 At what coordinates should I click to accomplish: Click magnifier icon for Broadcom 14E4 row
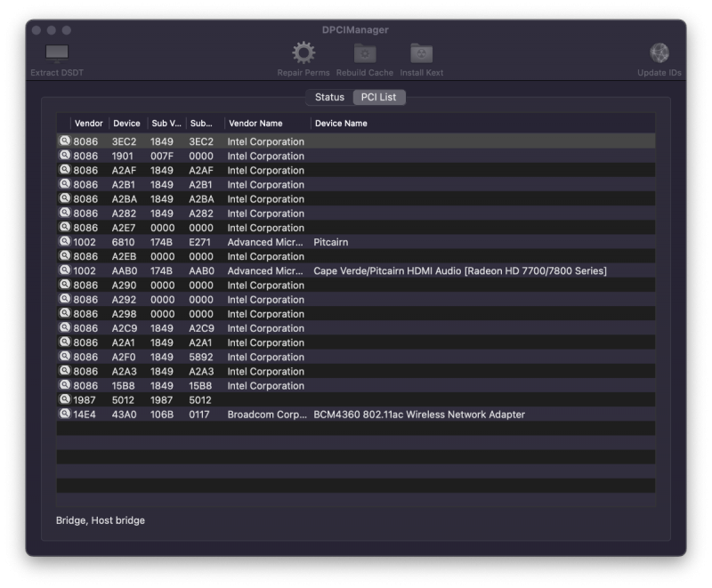(x=65, y=415)
